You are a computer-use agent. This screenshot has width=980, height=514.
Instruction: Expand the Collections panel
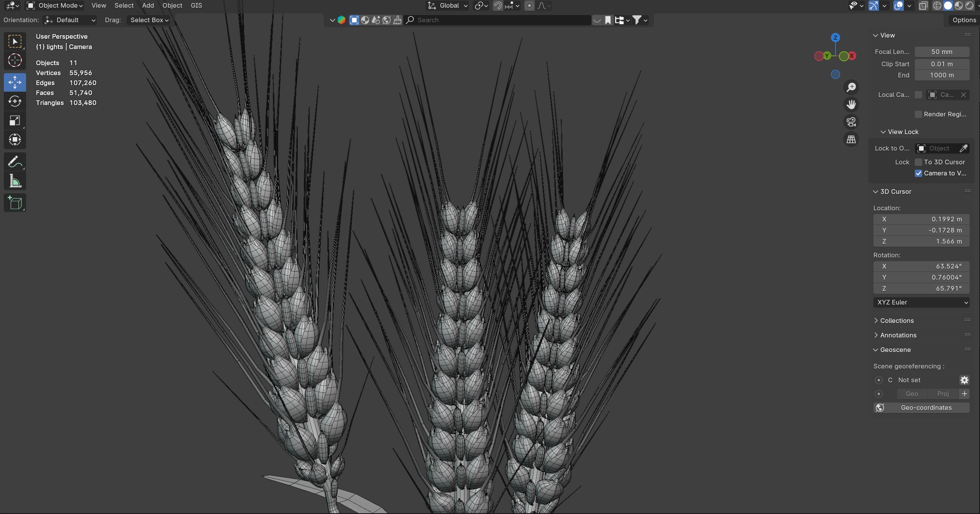tap(896, 321)
